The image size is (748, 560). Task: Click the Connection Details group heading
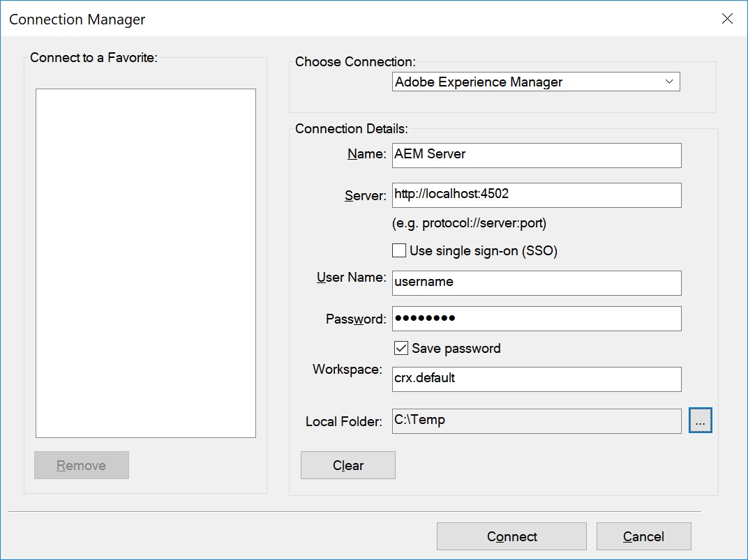351,129
